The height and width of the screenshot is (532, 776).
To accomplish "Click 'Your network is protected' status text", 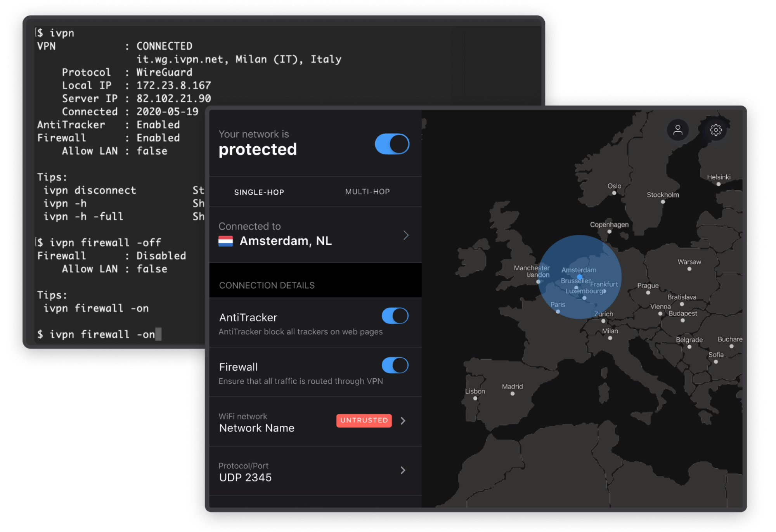I will (258, 144).
